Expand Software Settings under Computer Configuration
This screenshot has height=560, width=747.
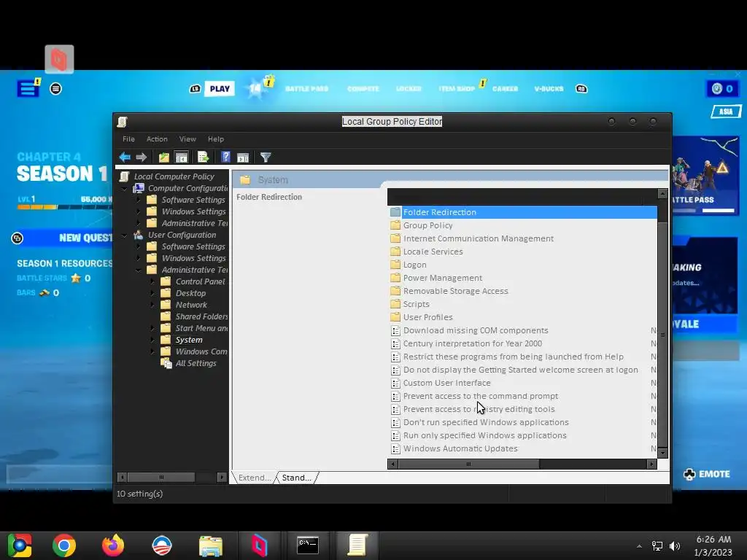(139, 200)
